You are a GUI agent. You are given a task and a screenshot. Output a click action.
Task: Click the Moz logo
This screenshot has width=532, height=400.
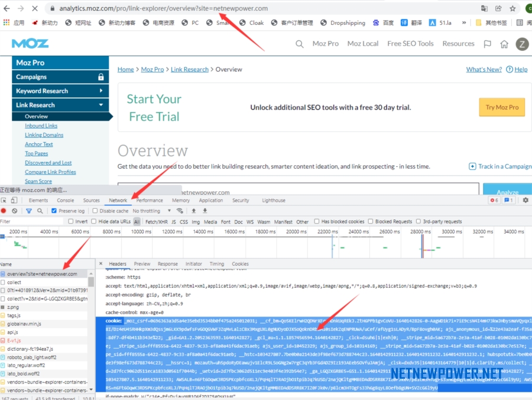[x=30, y=43]
